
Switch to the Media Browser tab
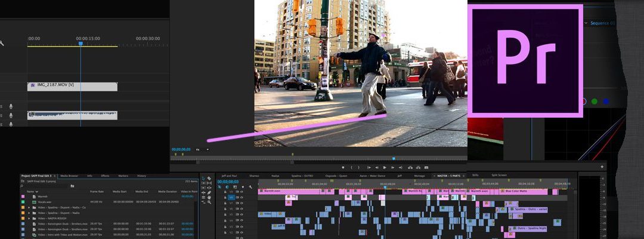point(69,176)
